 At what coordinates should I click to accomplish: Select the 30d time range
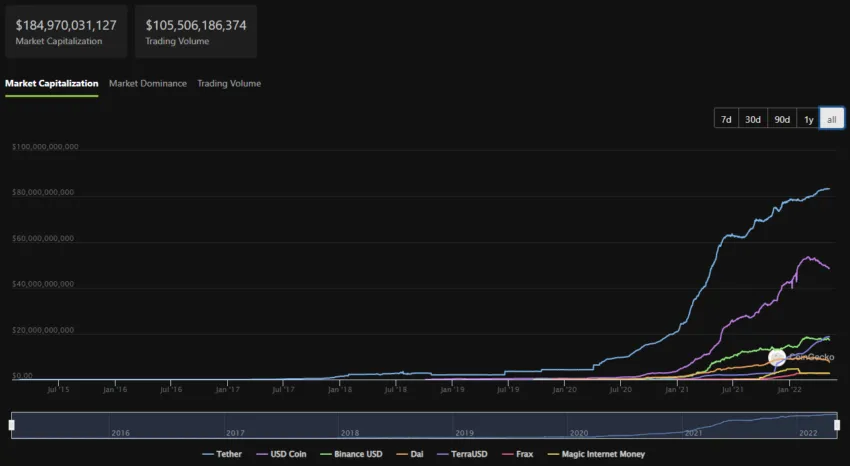752,119
